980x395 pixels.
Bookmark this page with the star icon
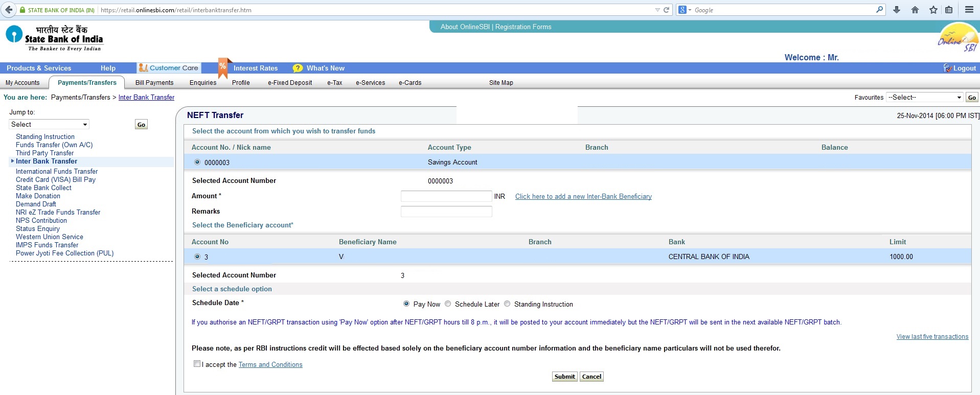click(933, 10)
